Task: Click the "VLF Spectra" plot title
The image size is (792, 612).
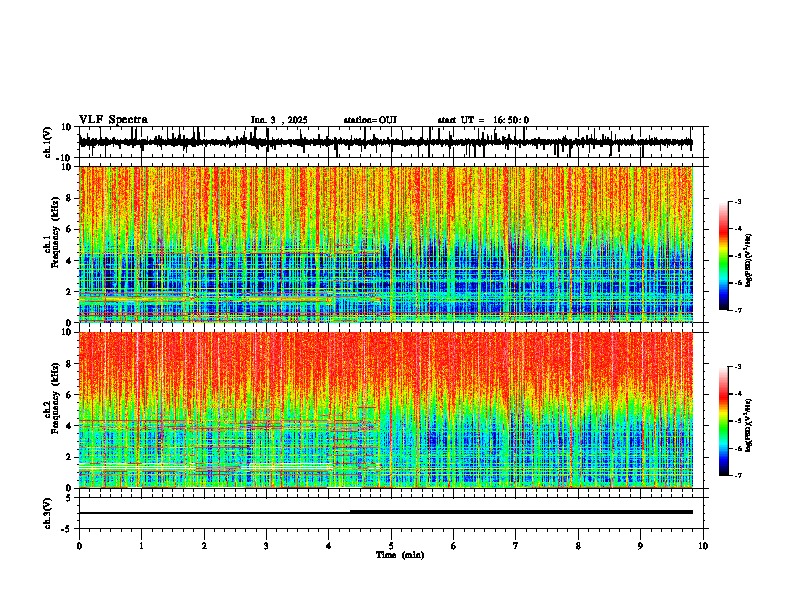Action: [113, 120]
